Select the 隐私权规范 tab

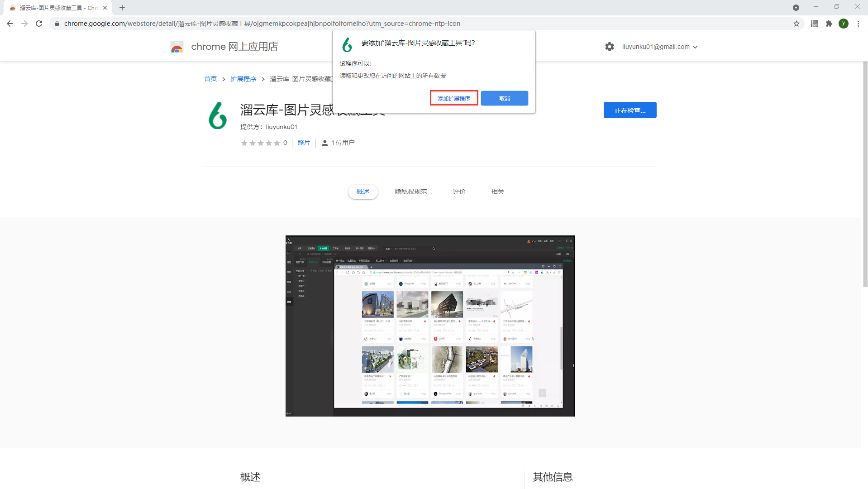point(411,192)
